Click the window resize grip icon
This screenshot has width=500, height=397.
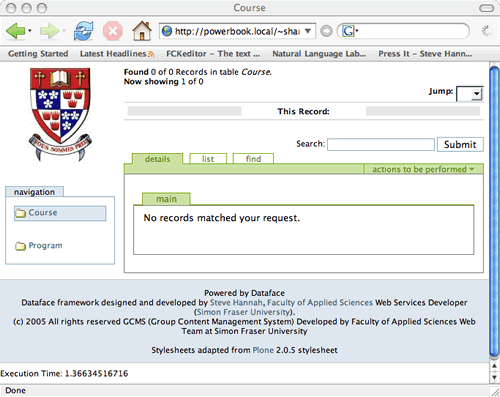click(x=495, y=391)
